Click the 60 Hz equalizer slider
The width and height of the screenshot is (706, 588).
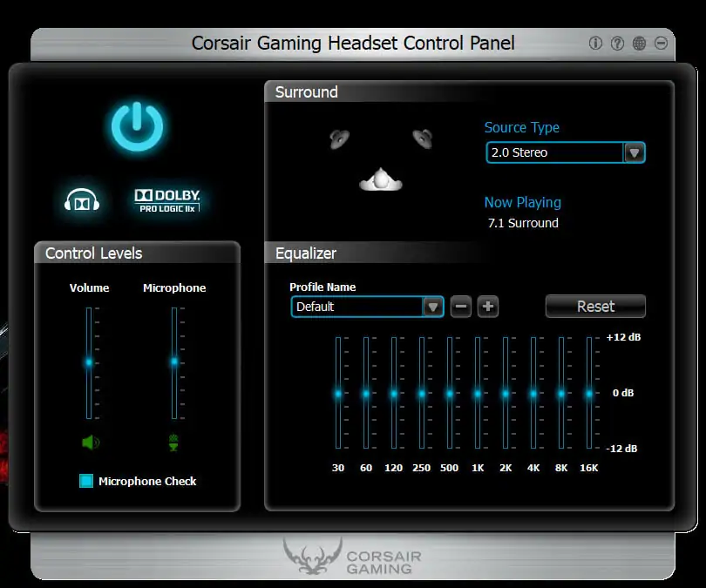pyautogui.click(x=366, y=394)
